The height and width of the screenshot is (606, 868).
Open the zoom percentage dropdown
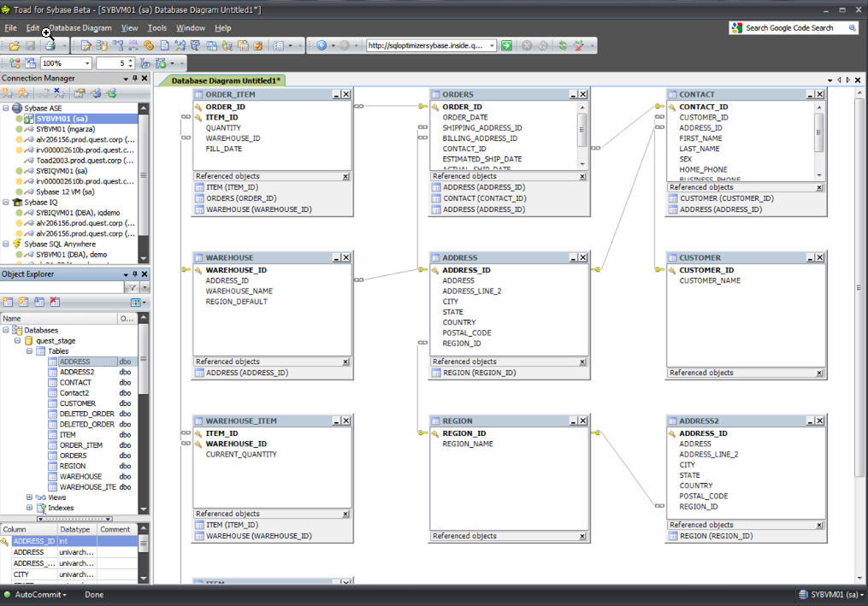[x=86, y=62]
